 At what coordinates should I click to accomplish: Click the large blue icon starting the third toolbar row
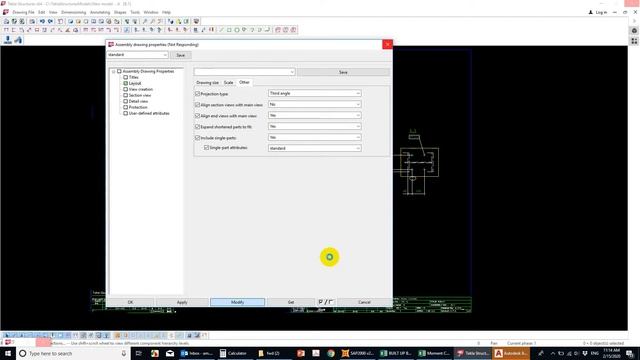7,40
